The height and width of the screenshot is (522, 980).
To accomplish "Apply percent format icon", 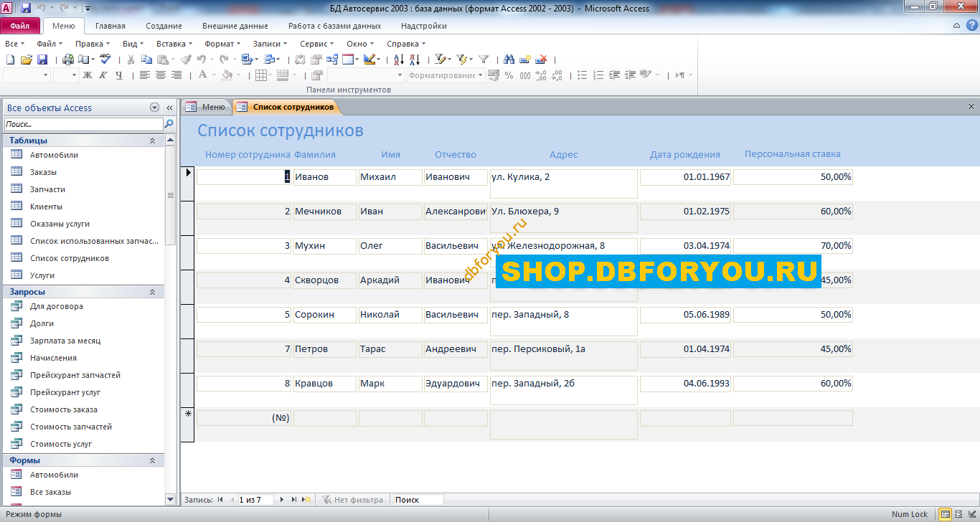I will (509, 75).
